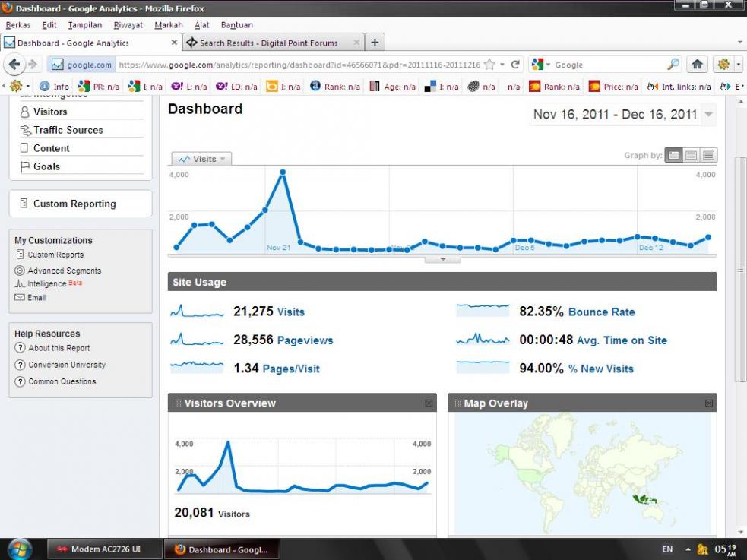747x560 pixels.
Task: Open the Berkas menu
Action: pos(17,25)
